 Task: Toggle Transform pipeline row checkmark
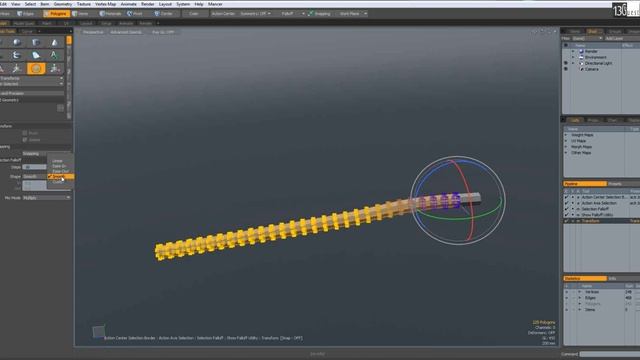[566, 221]
